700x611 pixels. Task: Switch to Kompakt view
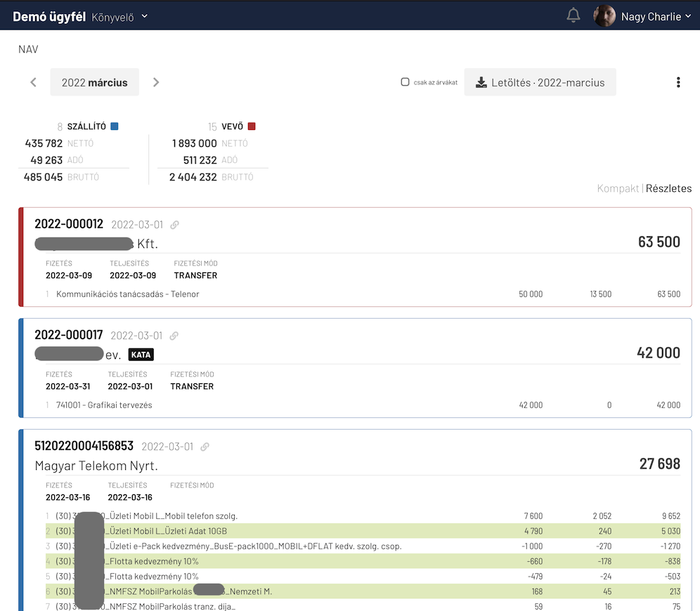[618, 188]
